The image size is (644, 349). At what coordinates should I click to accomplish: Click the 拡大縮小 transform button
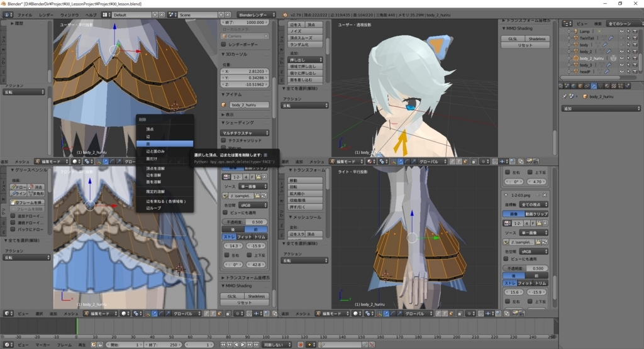[305, 194]
